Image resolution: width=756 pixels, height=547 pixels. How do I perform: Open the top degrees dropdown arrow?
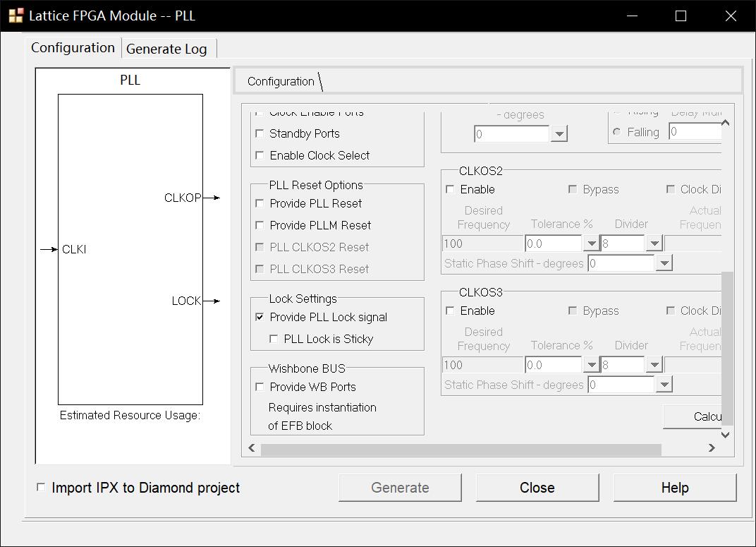point(559,133)
